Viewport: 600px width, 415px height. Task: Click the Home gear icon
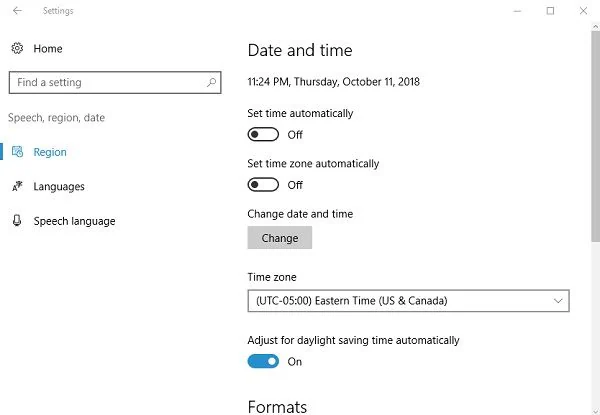(17, 49)
